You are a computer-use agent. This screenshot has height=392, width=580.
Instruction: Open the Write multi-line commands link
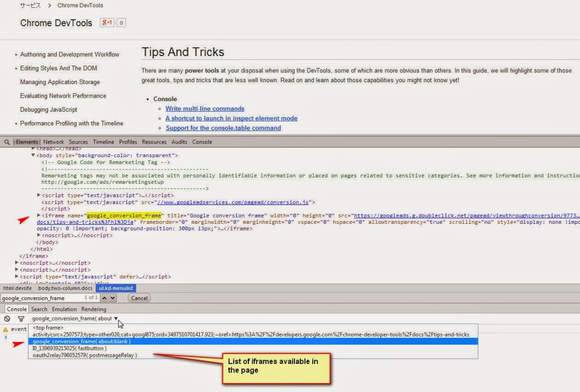click(205, 109)
